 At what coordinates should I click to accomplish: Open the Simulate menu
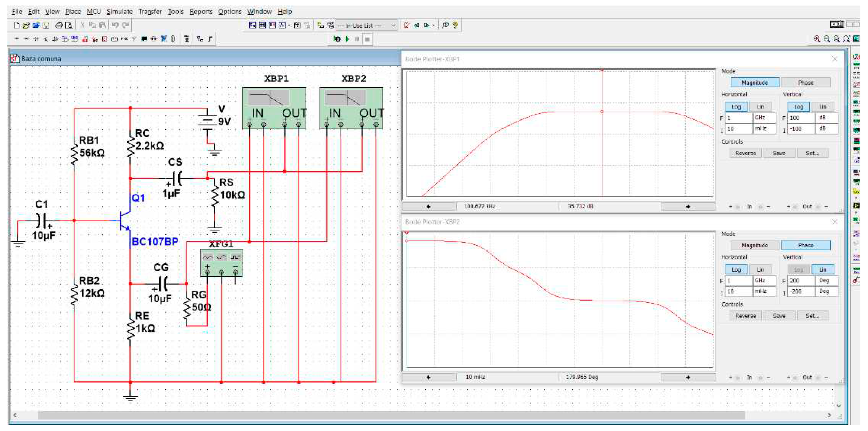120,12
